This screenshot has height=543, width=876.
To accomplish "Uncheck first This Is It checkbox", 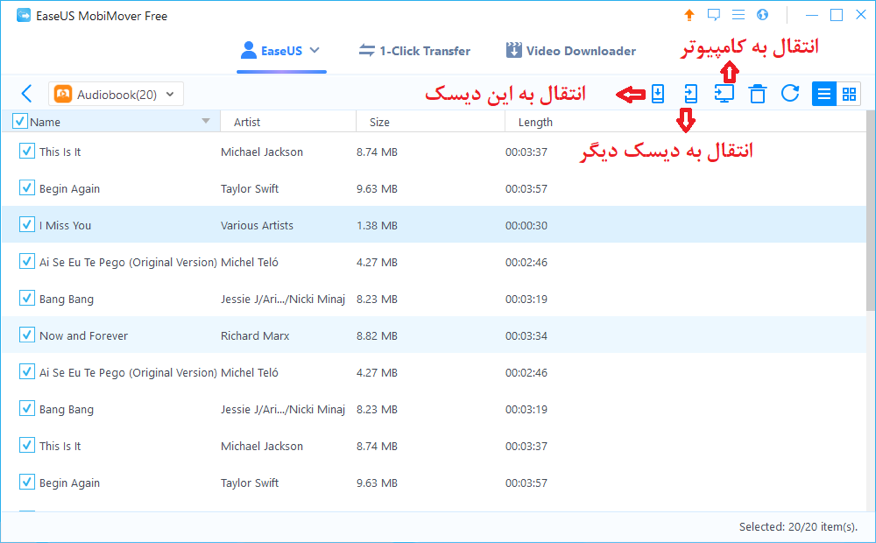I will coord(27,151).
